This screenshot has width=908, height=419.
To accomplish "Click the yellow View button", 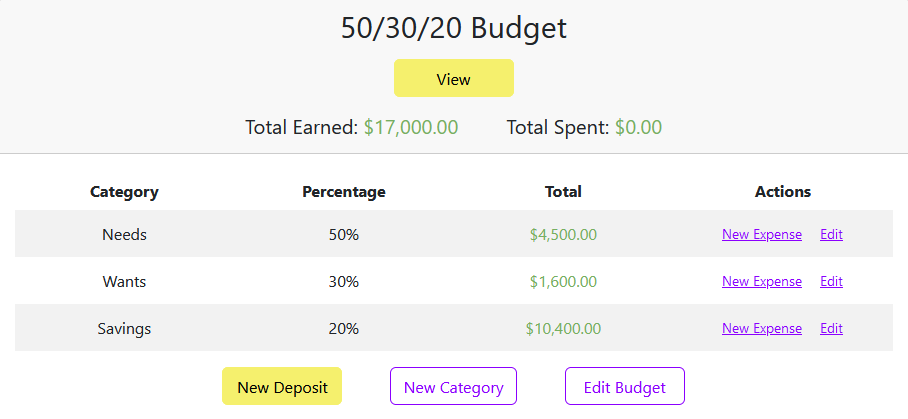I will coord(453,78).
